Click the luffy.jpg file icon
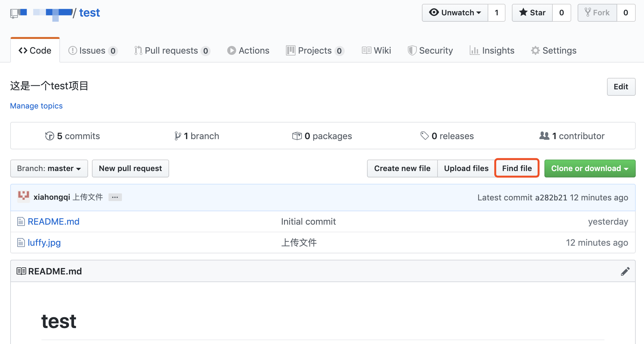 [21, 243]
